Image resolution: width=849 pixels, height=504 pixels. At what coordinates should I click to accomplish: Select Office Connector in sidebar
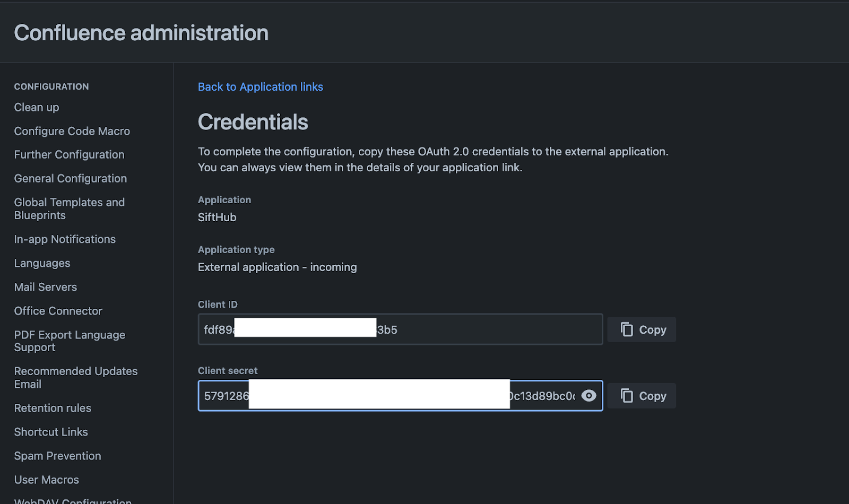(x=58, y=311)
